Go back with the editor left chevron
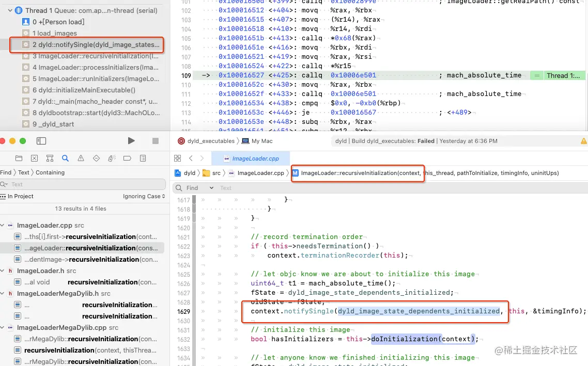Screen dimensions: 588x366 point(191,158)
